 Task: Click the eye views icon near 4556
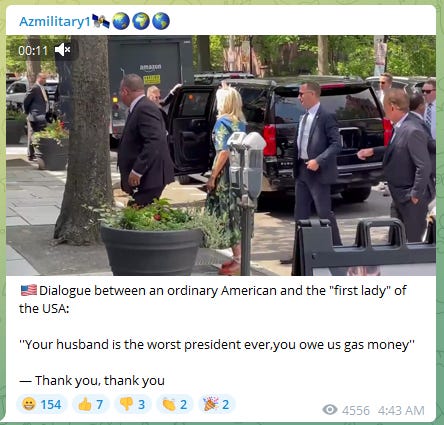330,410
